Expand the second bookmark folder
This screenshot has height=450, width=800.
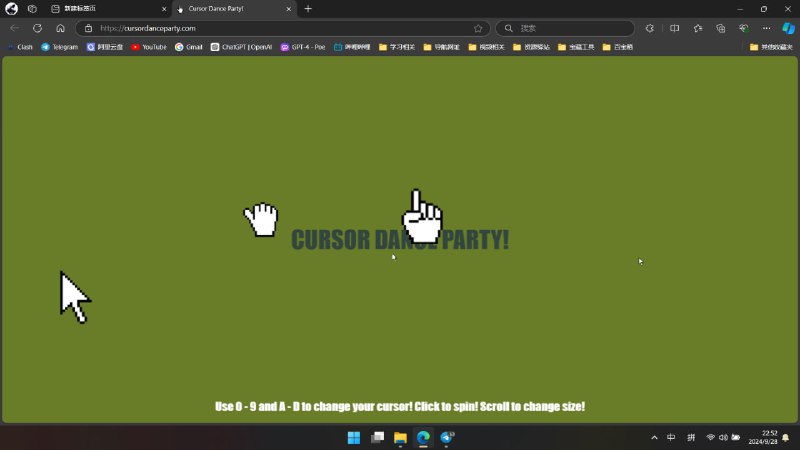pyautogui.click(x=442, y=47)
